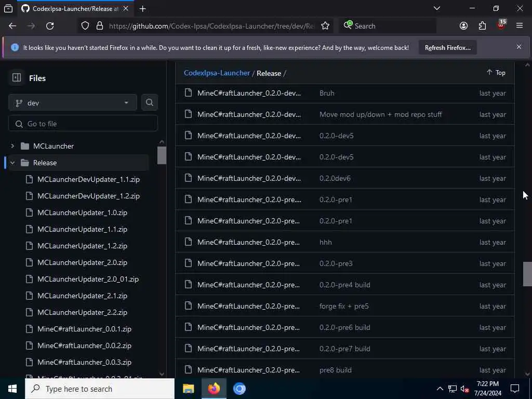Open the hhh commit message link
Screen dimensions: 532x399
click(x=325, y=242)
